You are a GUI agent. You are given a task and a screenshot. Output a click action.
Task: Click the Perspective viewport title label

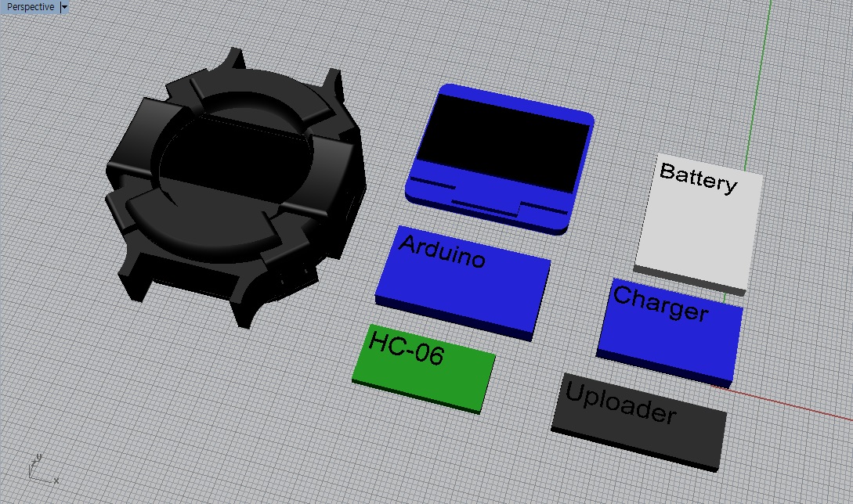point(31,7)
